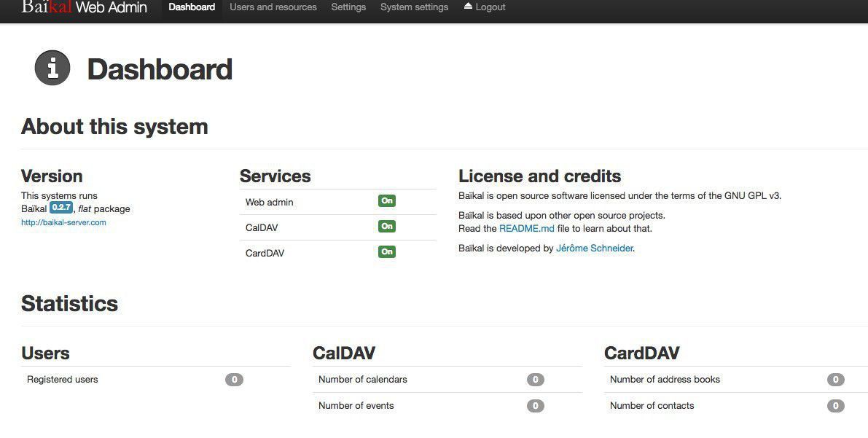This screenshot has height=438, width=868.
Task: Click the Registered users count badge
Action: [234, 380]
